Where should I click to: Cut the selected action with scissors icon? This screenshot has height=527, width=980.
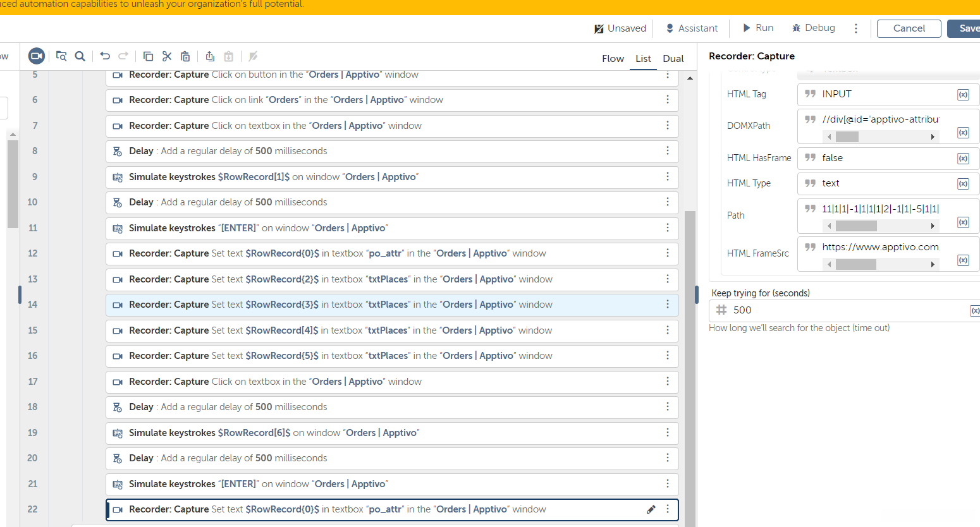[x=167, y=56]
